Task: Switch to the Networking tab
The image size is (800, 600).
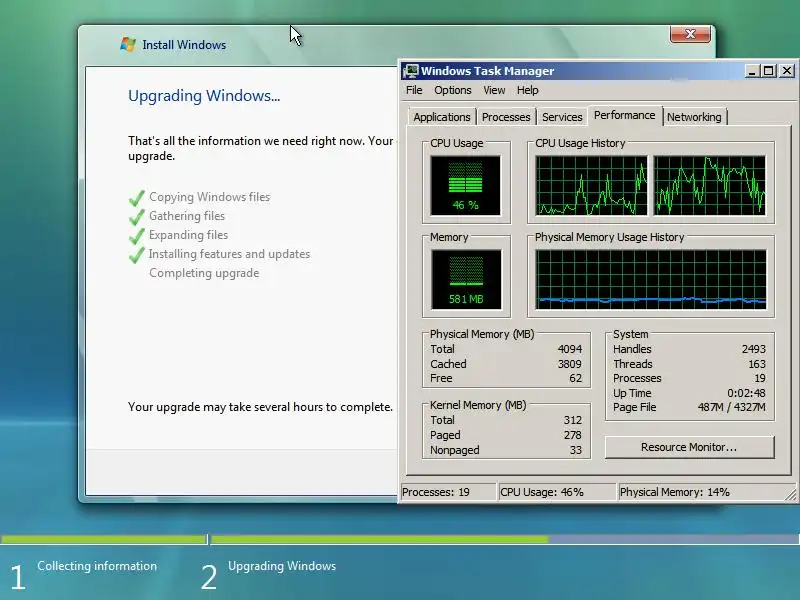Action: [694, 117]
